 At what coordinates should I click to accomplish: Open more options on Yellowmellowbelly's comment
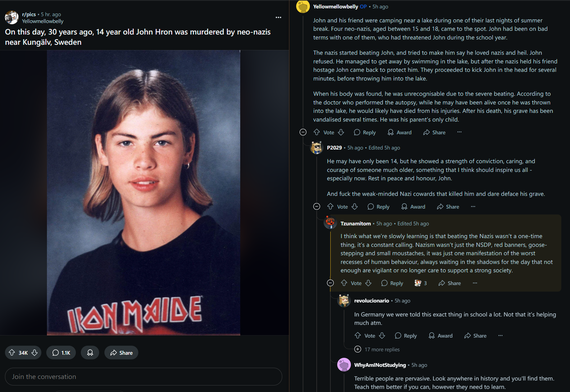click(x=459, y=132)
